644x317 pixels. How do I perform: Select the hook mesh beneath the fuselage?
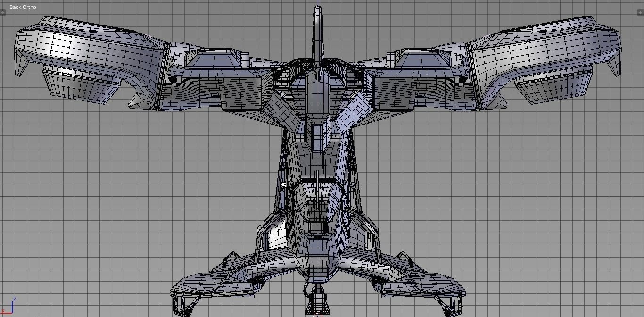[317, 298]
